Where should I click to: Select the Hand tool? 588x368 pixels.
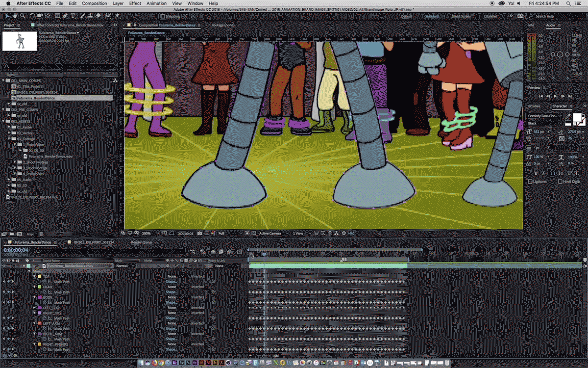(x=15, y=16)
